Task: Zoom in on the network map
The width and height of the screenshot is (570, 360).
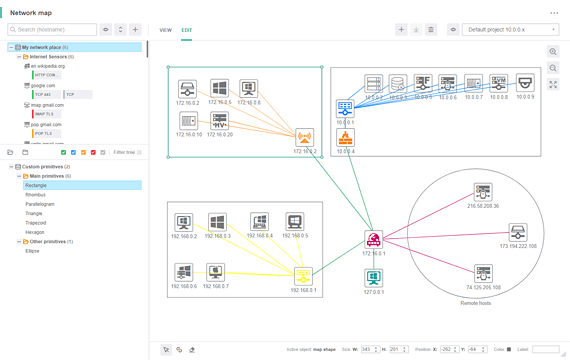Action: click(553, 52)
